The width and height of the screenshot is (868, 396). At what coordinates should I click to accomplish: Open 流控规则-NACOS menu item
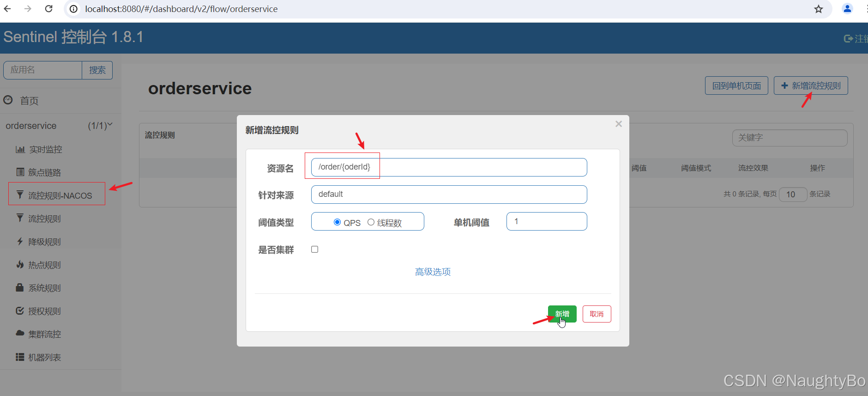tap(60, 195)
